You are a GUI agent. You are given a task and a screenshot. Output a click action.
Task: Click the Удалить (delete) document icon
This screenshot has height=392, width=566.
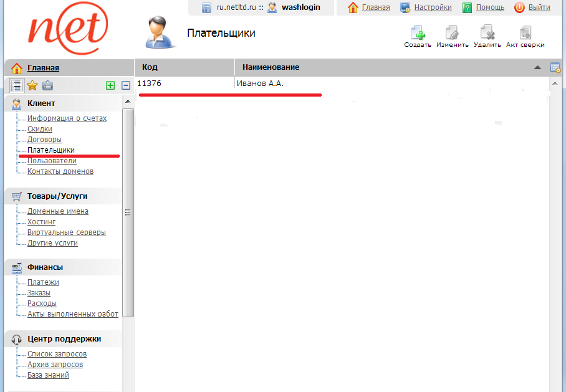tap(487, 32)
